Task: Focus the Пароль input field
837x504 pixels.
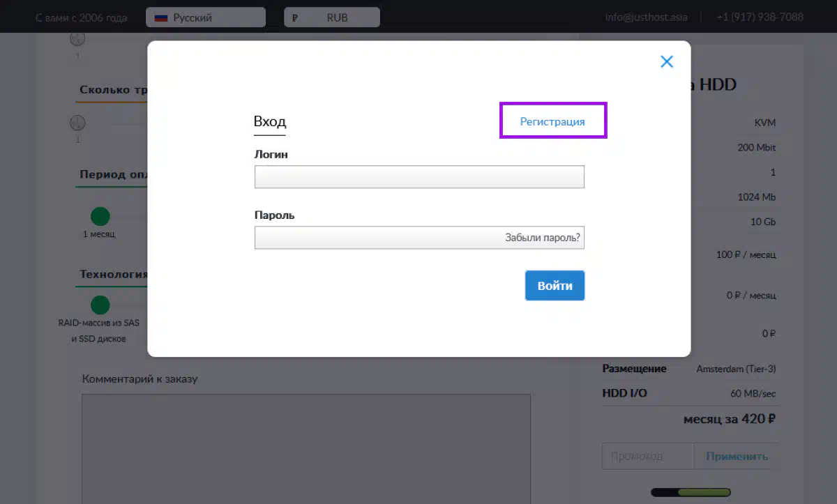Action: click(419, 238)
